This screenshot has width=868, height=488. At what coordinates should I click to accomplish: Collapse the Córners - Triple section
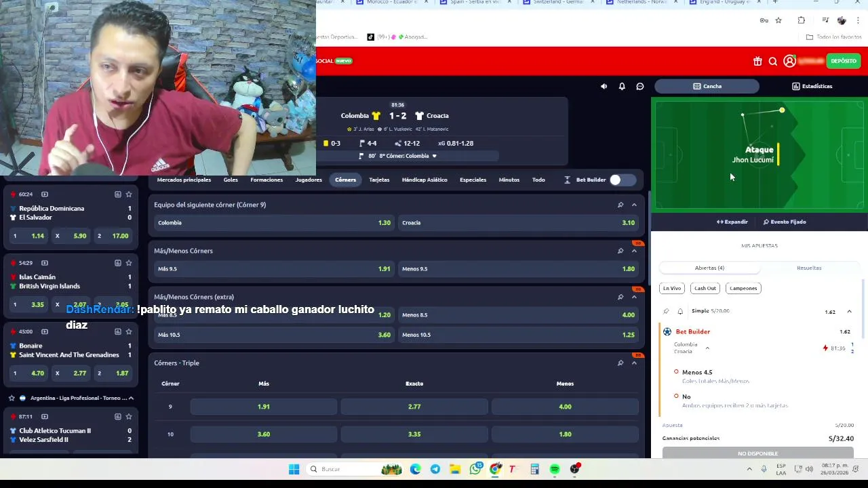click(x=634, y=363)
